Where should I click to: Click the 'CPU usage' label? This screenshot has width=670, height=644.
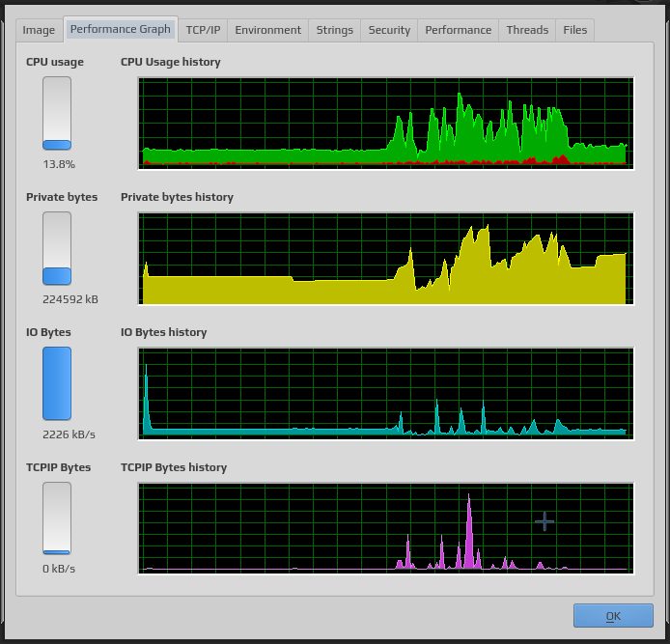[x=55, y=62]
